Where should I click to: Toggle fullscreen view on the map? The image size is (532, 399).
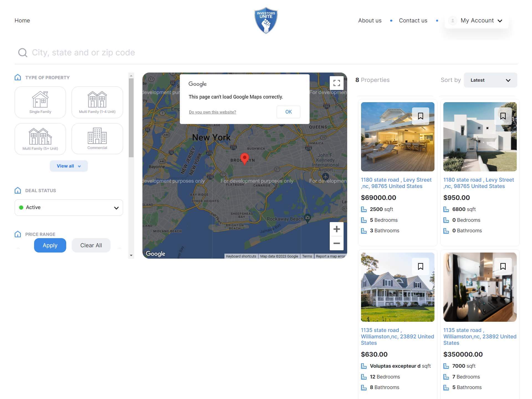click(x=336, y=83)
